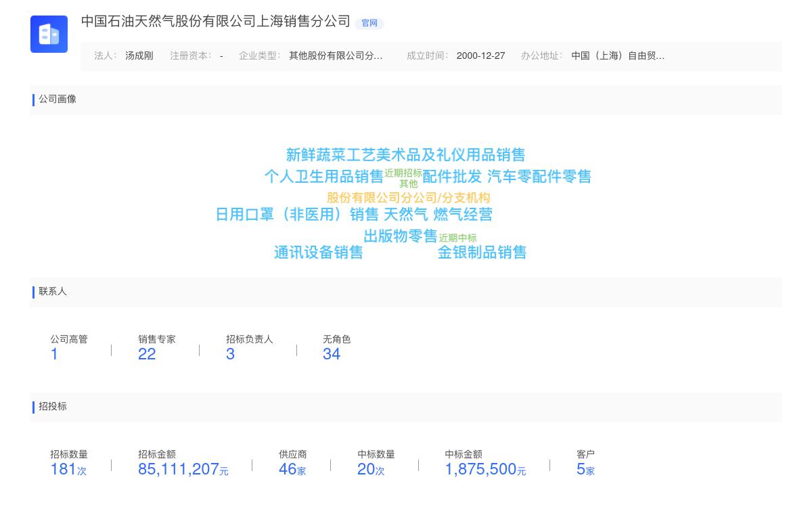
Task: Click 销售专家 count 22
Action: click(147, 353)
